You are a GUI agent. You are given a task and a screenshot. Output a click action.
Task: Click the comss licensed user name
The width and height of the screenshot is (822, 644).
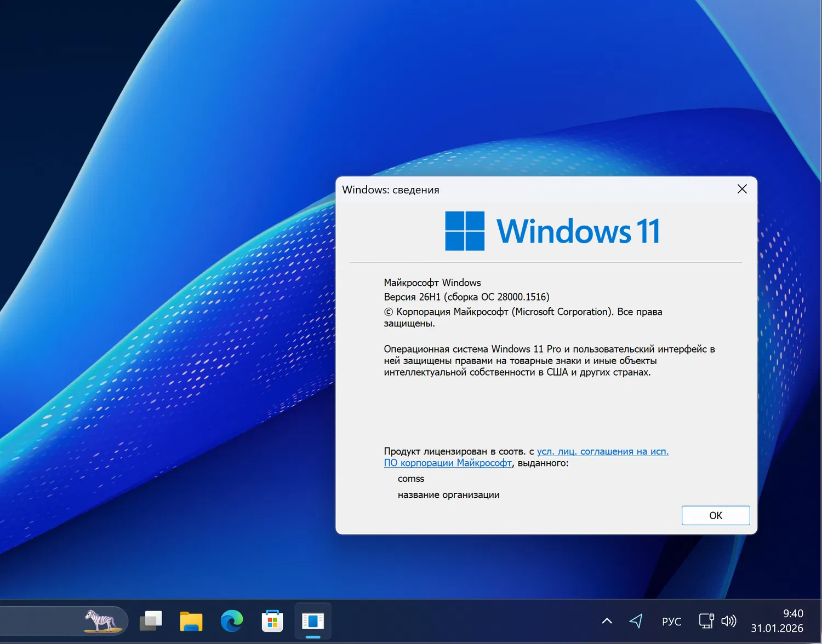click(410, 478)
